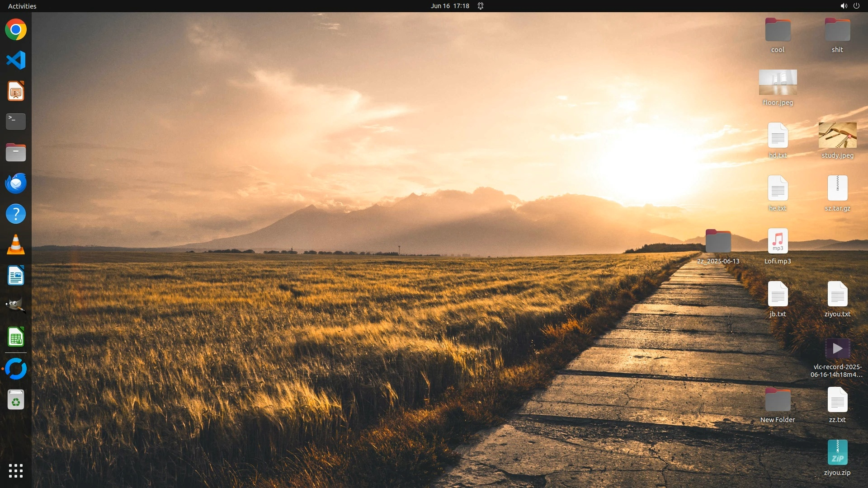Open the date and time menu
Image resolution: width=868 pixels, height=488 pixels.
pos(450,6)
